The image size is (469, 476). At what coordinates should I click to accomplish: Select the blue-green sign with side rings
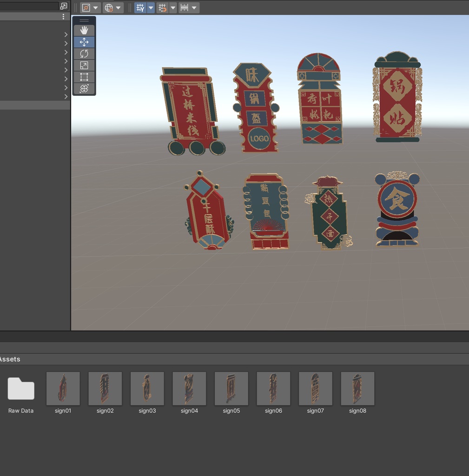pos(266,212)
